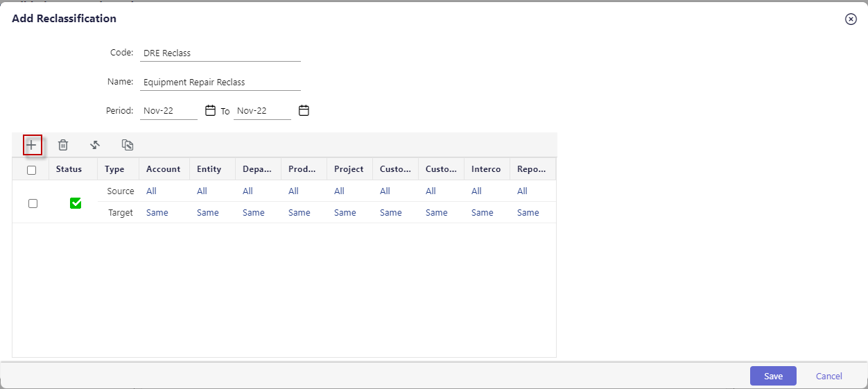Open the start period calendar picker

click(211, 110)
